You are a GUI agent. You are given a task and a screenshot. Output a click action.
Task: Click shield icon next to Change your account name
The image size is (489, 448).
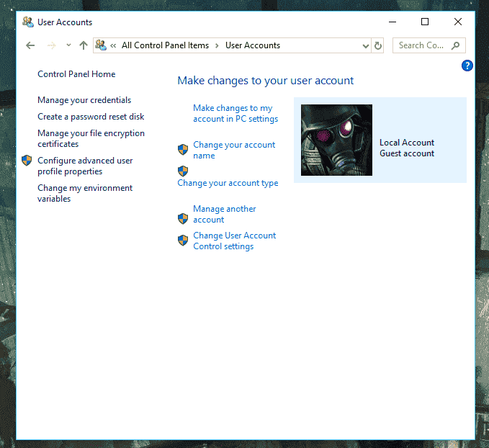[x=183, y=150]
